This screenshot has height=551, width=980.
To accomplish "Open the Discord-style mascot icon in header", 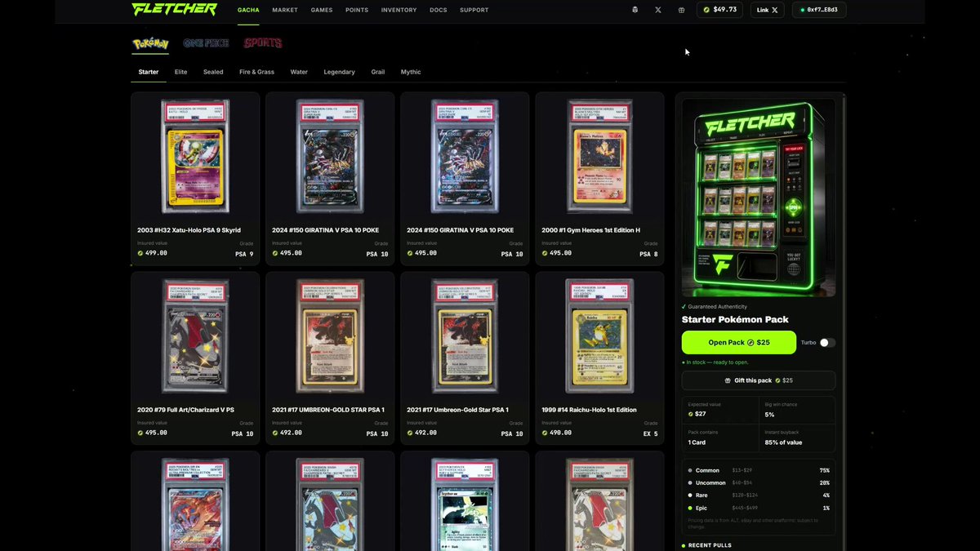I will pyautogui.click(x=635, y=10).
